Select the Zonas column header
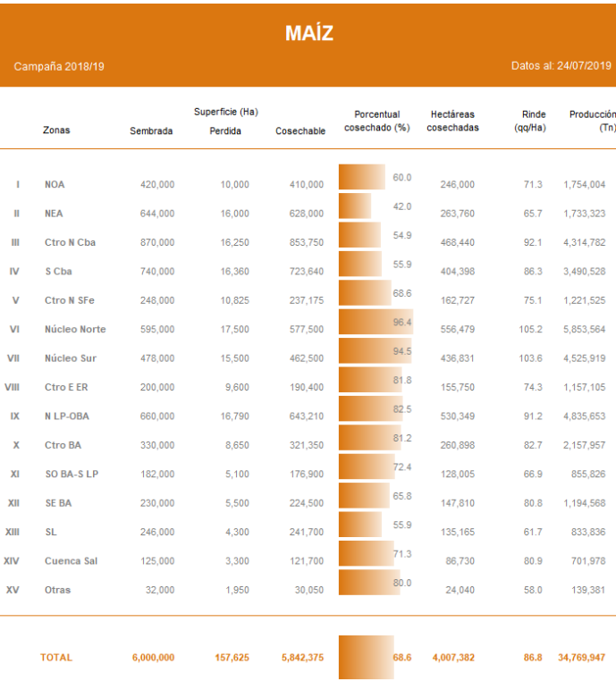 click(x=56, y=130)
